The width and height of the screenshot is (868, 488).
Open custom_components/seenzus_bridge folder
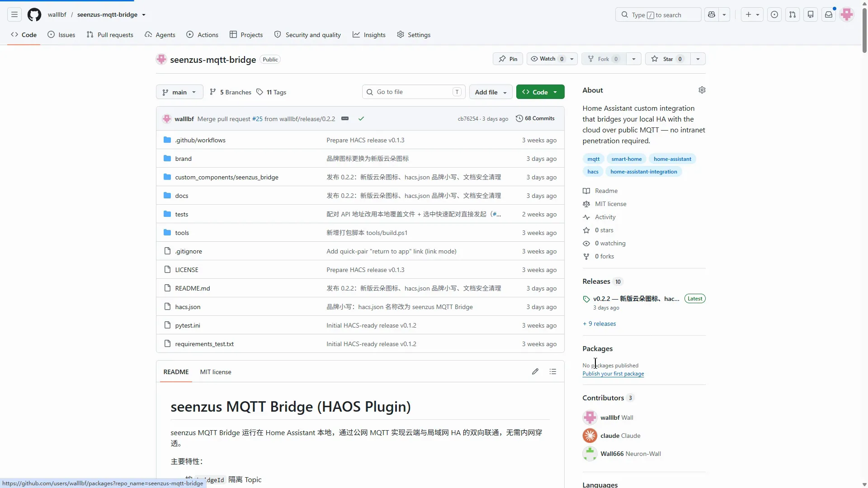coord(226,177)
